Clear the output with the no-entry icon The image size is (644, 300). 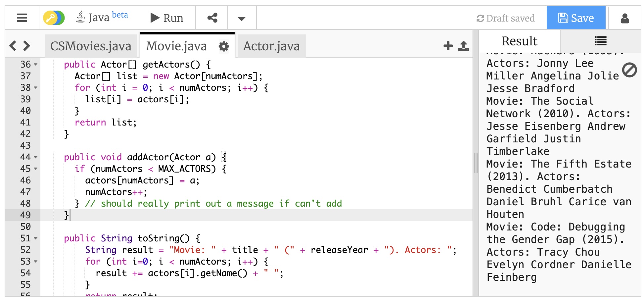pos(629,70)
